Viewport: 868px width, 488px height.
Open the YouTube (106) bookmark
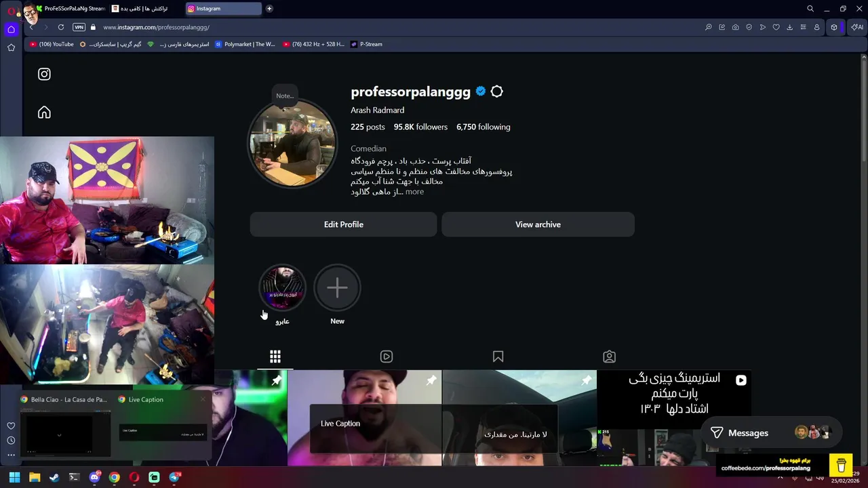point(52,44)
